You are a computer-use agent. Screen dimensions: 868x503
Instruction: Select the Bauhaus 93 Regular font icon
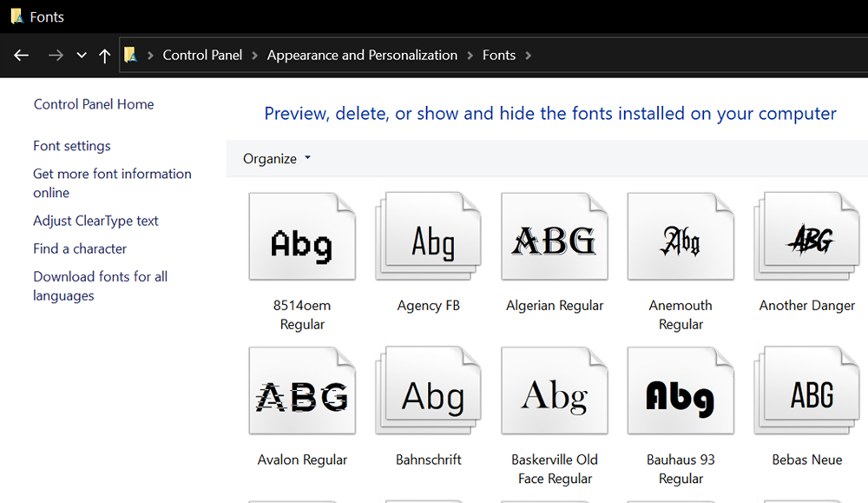coord(681,394)
